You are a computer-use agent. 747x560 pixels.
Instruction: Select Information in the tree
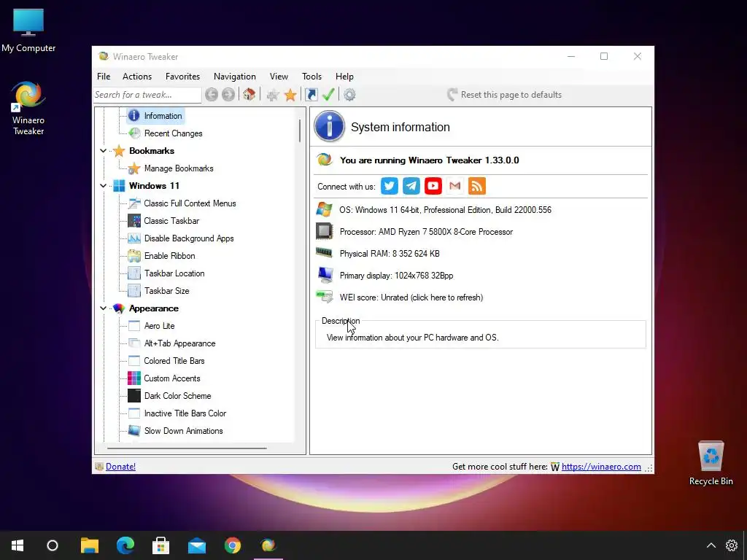coord(163,116)
